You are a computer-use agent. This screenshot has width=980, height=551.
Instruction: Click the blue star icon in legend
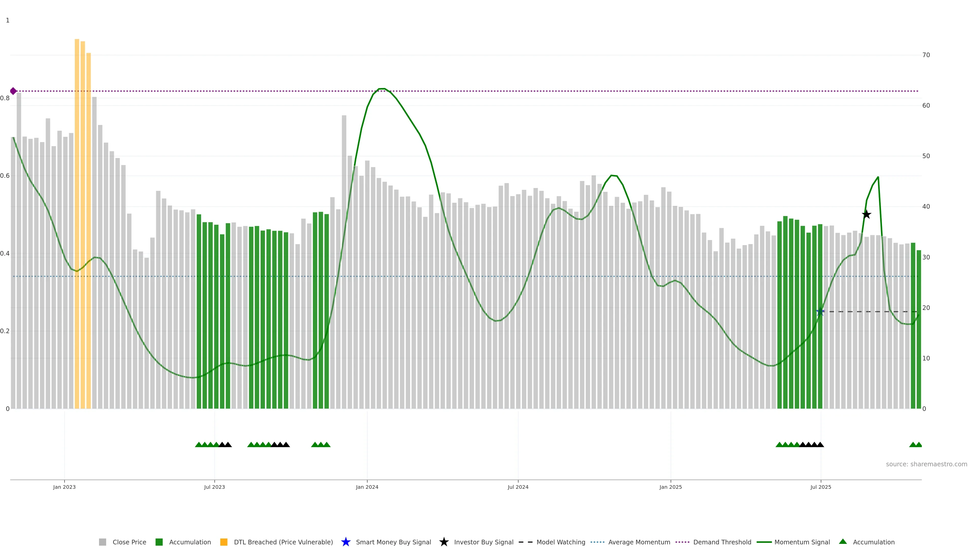[x=346, y=542]
